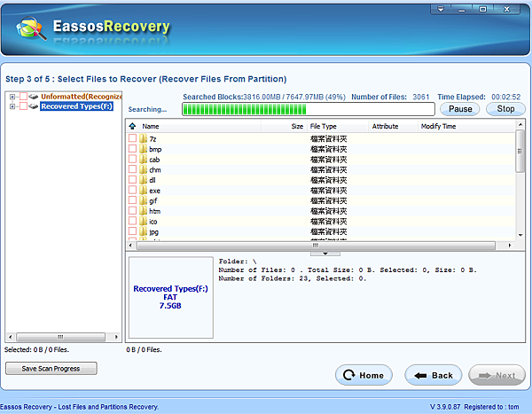Image resolution: width=532 pixels, height=414 pixels.
Task: Select the Recovered Types(F:) tree item
Action: (x=76, y=106)
